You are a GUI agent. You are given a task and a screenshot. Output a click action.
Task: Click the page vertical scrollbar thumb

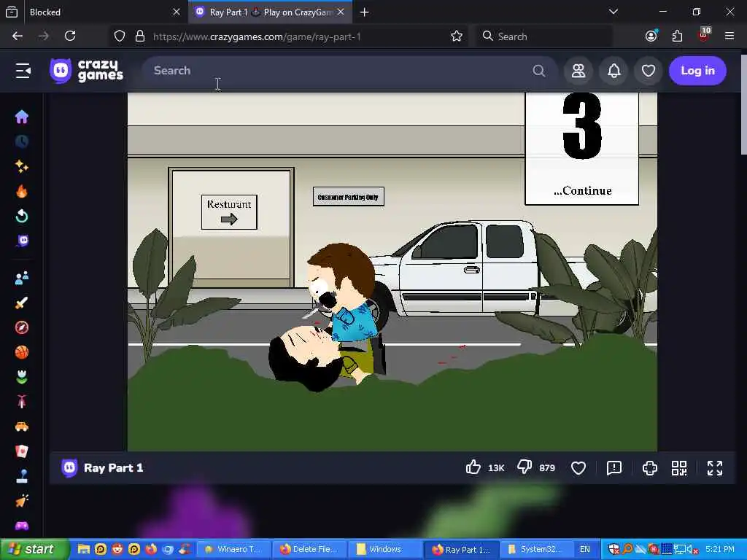click(743, 103)
